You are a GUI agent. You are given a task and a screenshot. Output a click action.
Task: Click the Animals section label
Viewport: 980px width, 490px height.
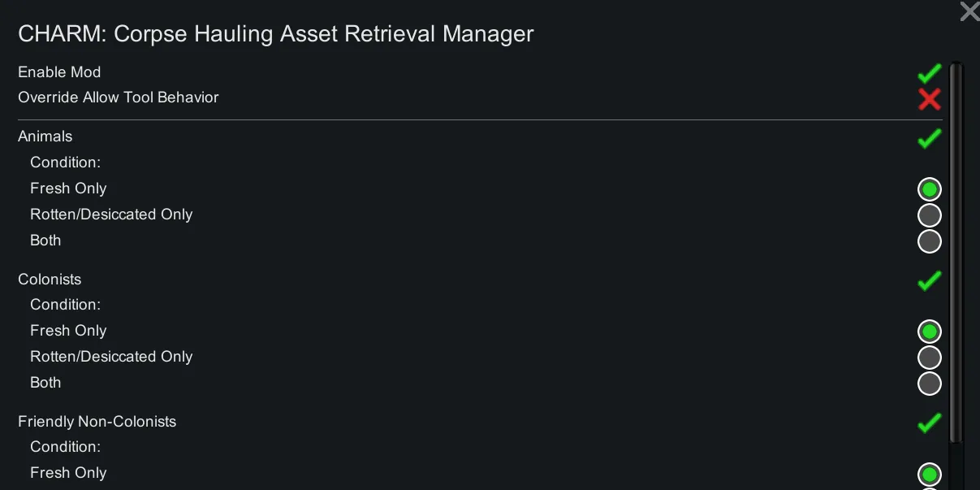[x=45, y=137]
